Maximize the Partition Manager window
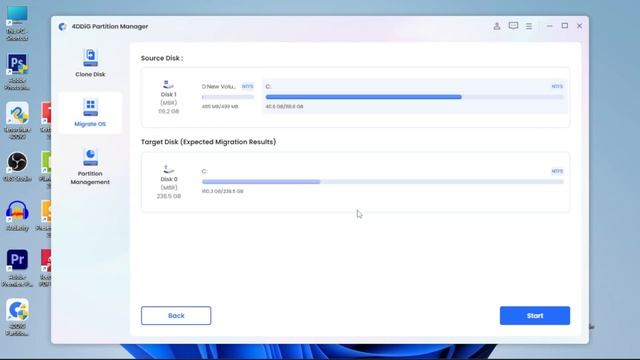 [564, 26]
